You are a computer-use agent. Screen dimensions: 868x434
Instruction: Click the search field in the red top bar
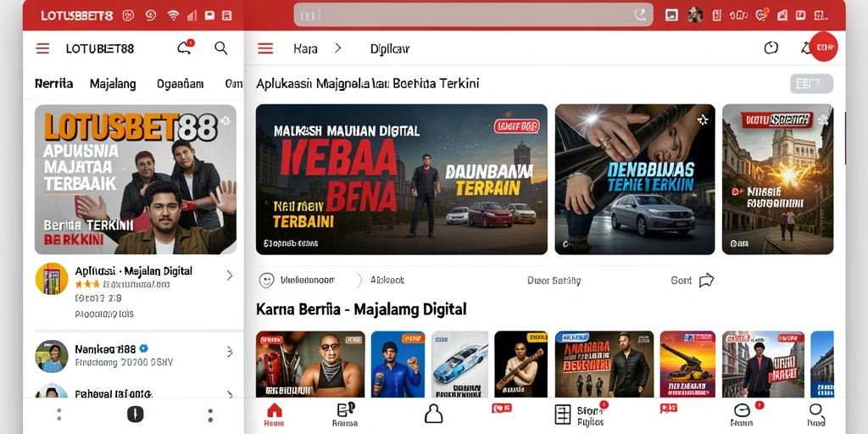(473, 15)
